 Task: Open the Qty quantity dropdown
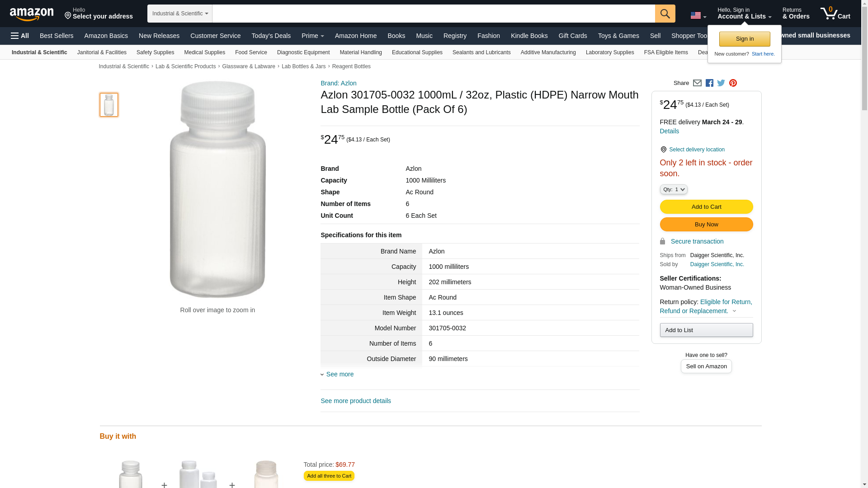[x=674, y=190]
